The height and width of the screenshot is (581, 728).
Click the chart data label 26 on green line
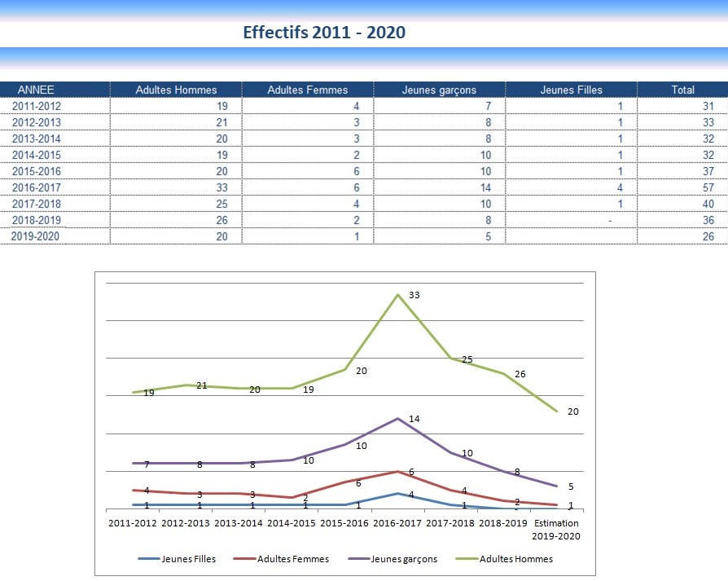520,374
